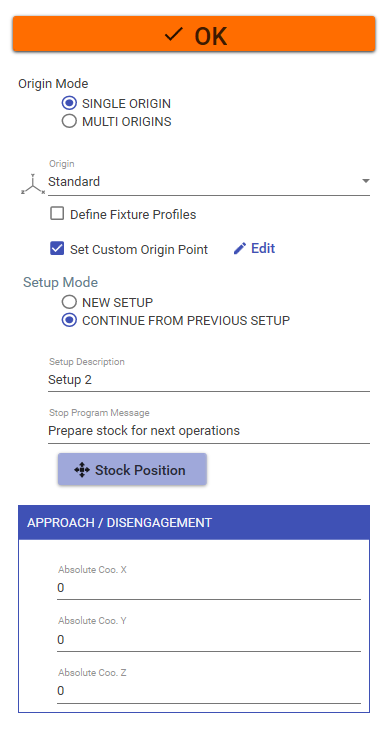
Task: Select the Absolute Coo. X field
Action: pyautogui.click(x=209, y=588)
